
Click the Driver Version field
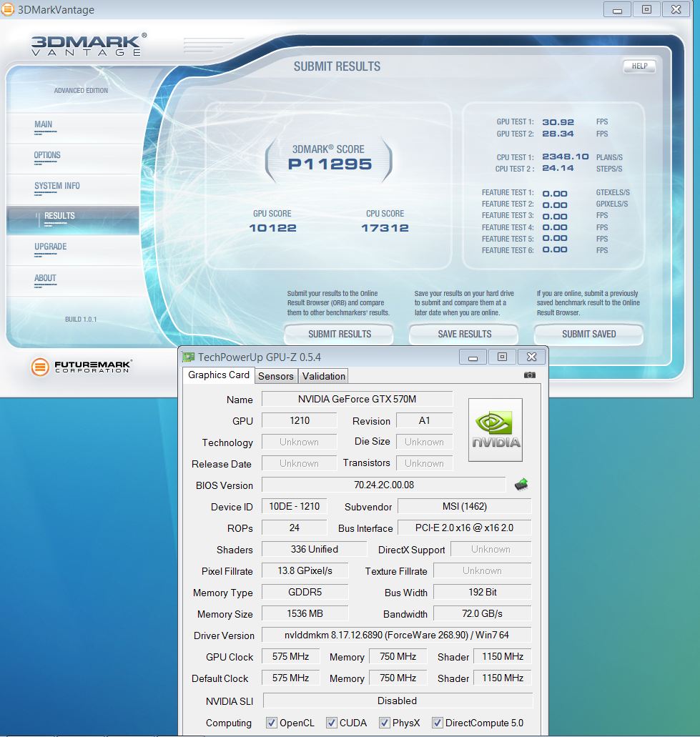[x=396, y=635]
